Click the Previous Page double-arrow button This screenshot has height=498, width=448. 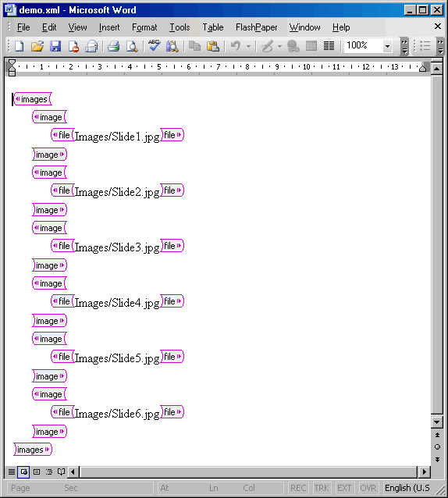pos(437,435)
